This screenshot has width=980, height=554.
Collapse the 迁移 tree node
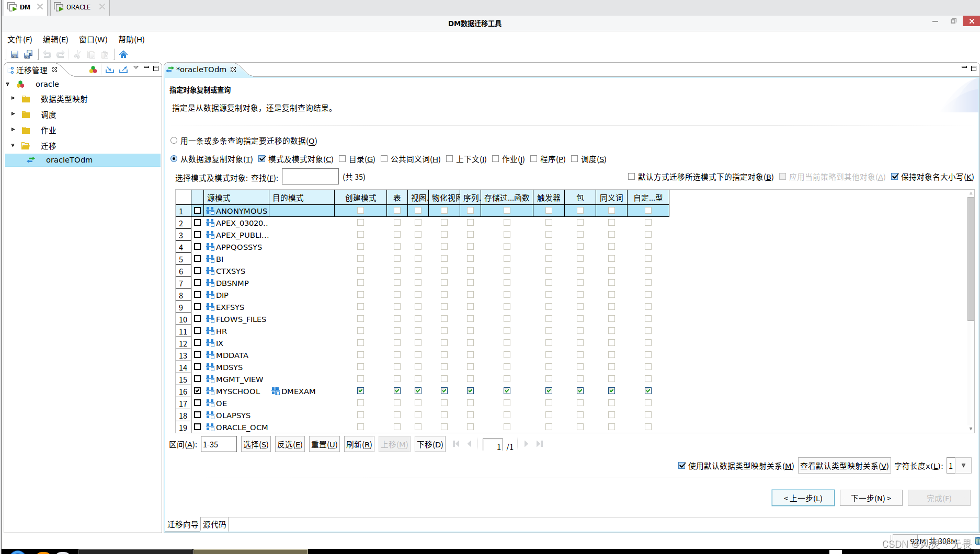[x=13, y=146]
